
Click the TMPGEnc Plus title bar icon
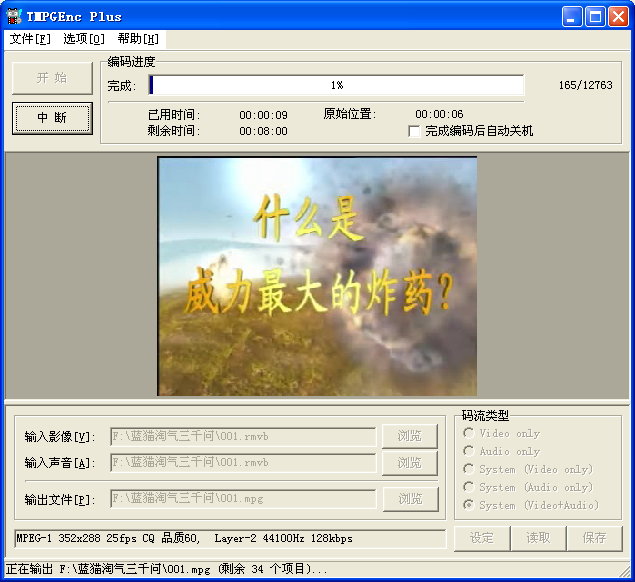14,16
